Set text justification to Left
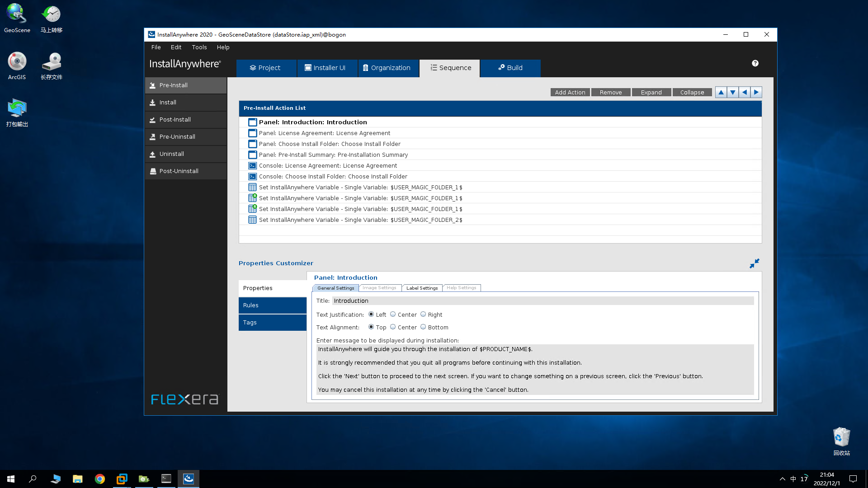This screenshot has height=488, width=868. tap(371, 314)
